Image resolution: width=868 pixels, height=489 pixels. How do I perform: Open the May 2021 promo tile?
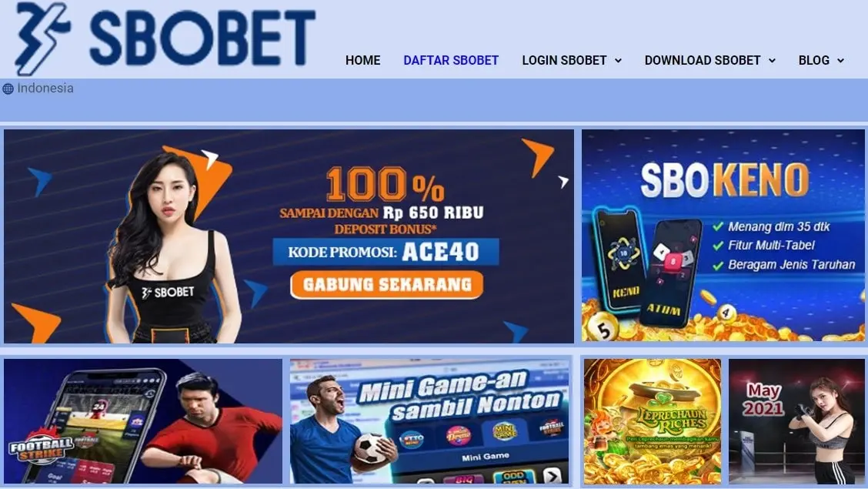[x=796, y=421]
